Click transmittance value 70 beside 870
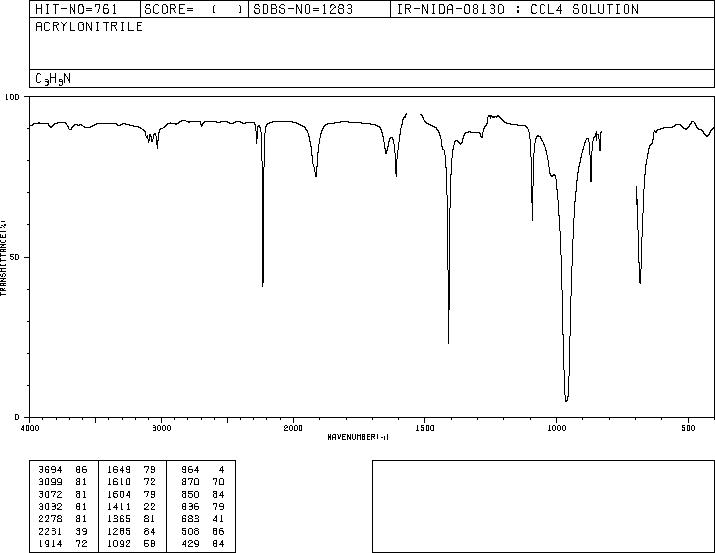Image resolution: width=715 pixels, height=553 pixels. pos(218,482)
